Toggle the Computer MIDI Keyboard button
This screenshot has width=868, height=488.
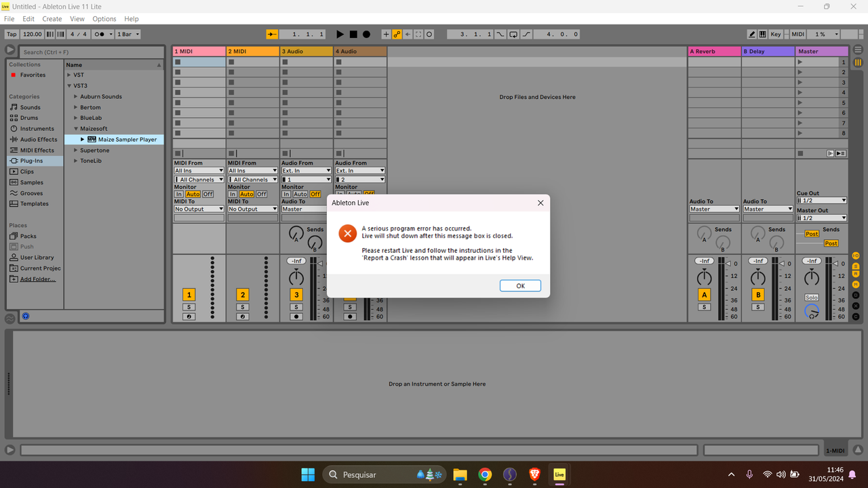pyautogui.click(x=763, y=34)
